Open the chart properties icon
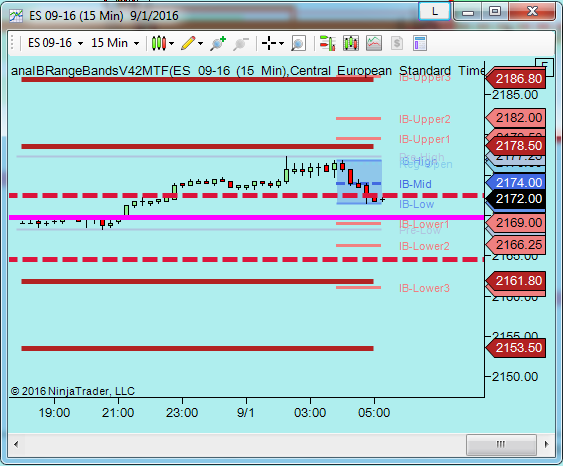Screen dimensions: 563x466 [420, 43]
